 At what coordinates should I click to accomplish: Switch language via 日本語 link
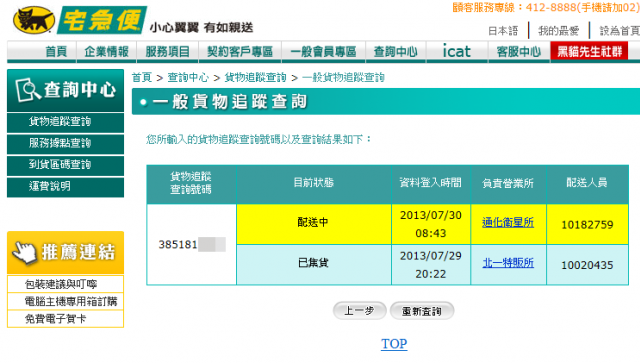point(503,31)
